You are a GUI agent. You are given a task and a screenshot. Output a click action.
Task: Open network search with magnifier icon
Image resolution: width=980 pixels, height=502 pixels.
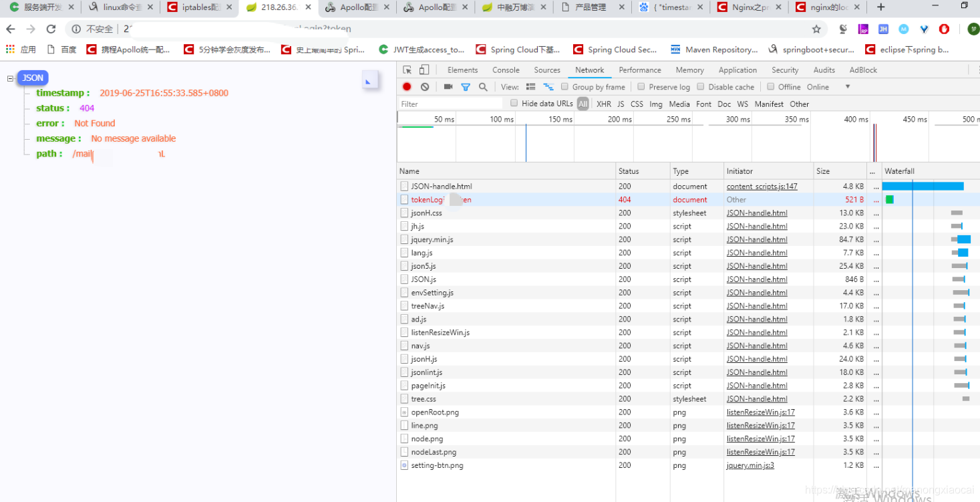click(x=483, y=87)
